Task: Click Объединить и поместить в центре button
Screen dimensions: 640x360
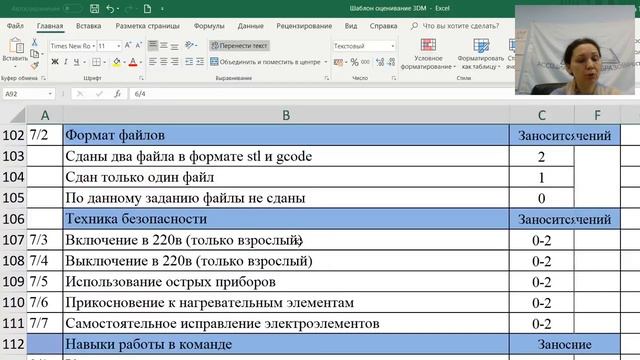Action: click(265, 62)
